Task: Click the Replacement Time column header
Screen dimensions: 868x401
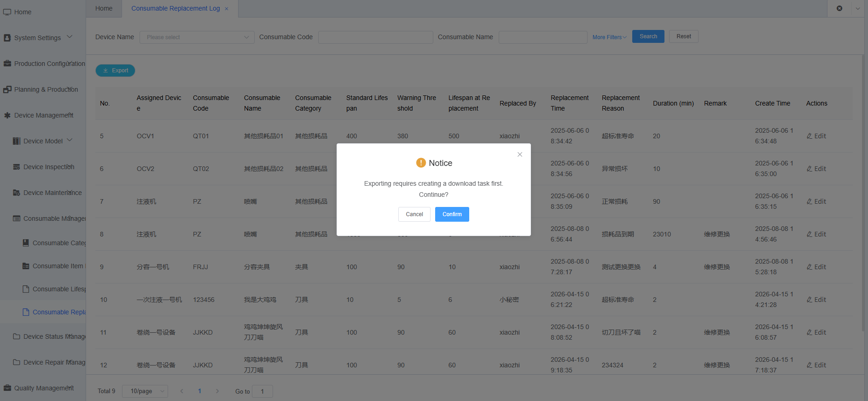Action: point(570,103)
